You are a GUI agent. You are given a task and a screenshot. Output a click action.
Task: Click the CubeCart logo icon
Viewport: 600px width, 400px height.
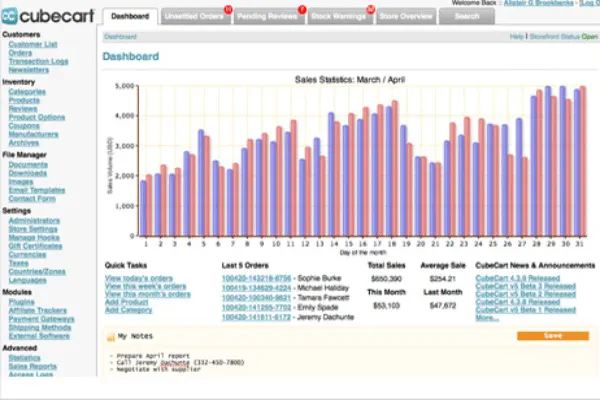pos(13,17)
